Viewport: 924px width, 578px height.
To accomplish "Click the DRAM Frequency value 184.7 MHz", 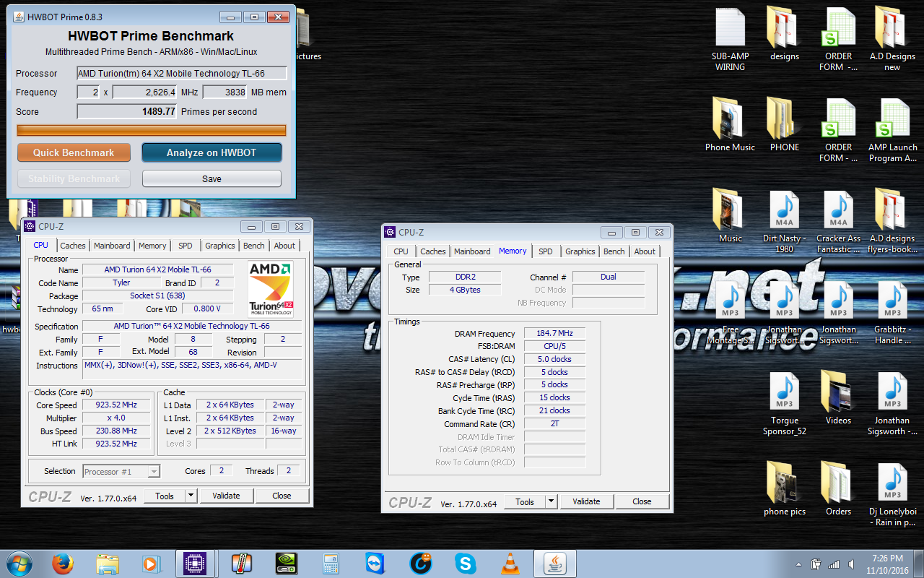I will pyautogui.click(x=554, y=334).
